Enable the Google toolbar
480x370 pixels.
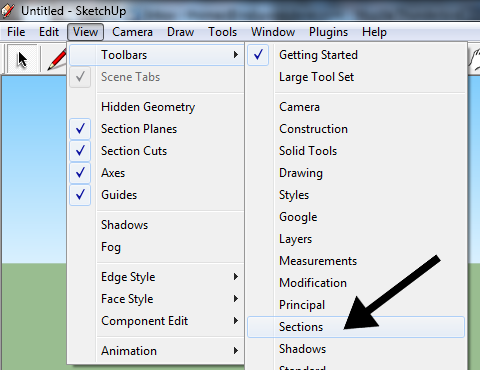click(x=356, y=217)
